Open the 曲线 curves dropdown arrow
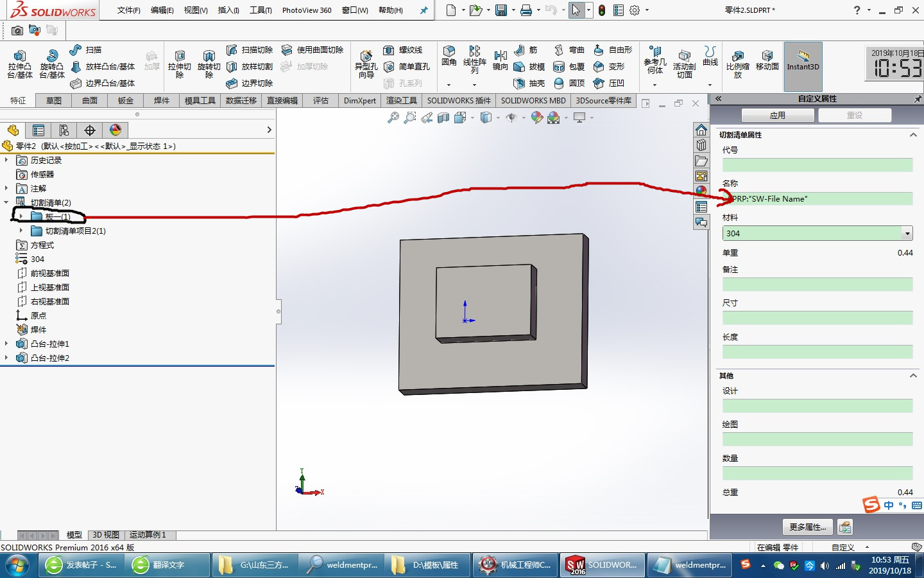The height and width of the screenshot is (578, 924). tap(710, 85)
